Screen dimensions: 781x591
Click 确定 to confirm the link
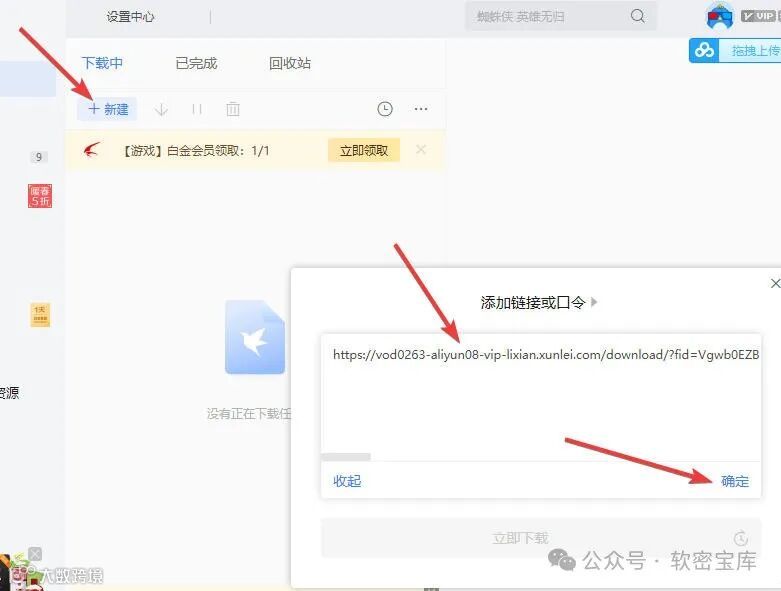[735, 481]
